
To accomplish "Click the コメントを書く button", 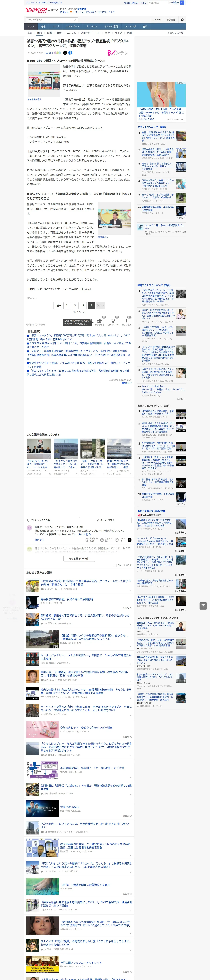I will coord(105,520).
